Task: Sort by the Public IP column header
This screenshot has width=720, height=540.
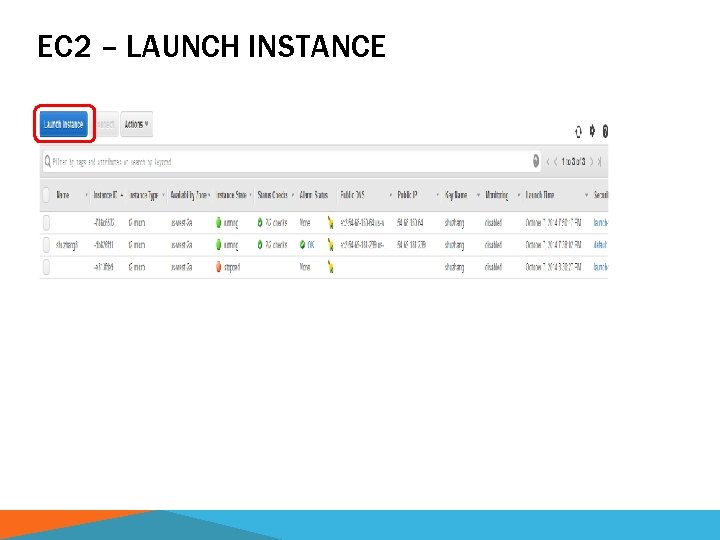Action: [407, 195]
